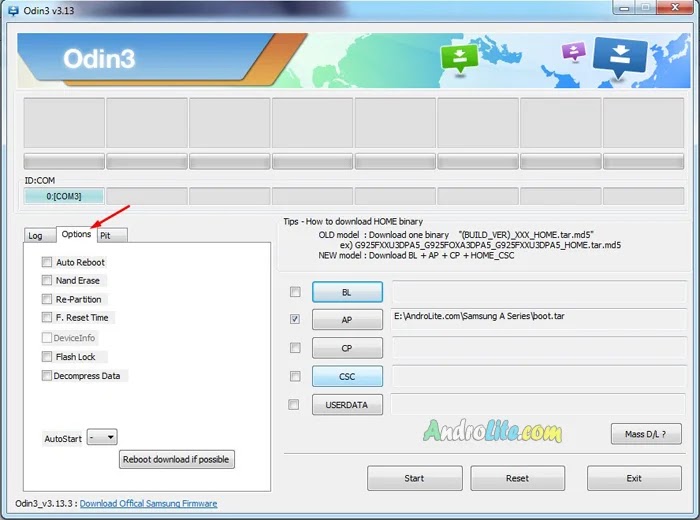Choose a file with the CP button
The image size is (700, 520).
point(347,348)
